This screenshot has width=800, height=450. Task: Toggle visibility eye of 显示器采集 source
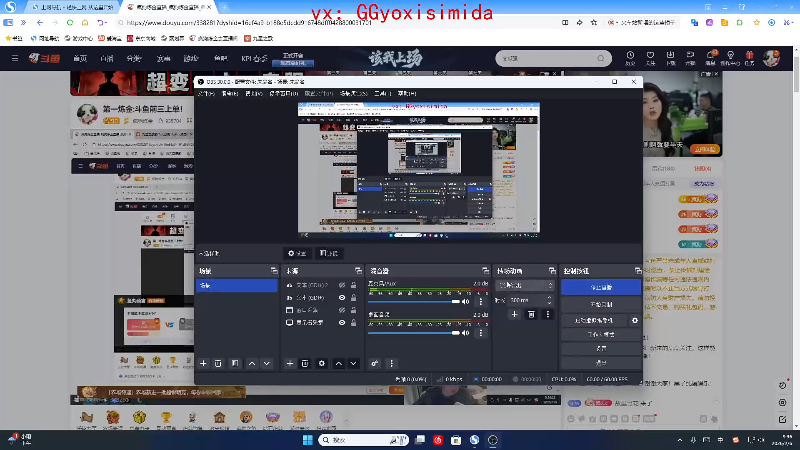342,322
